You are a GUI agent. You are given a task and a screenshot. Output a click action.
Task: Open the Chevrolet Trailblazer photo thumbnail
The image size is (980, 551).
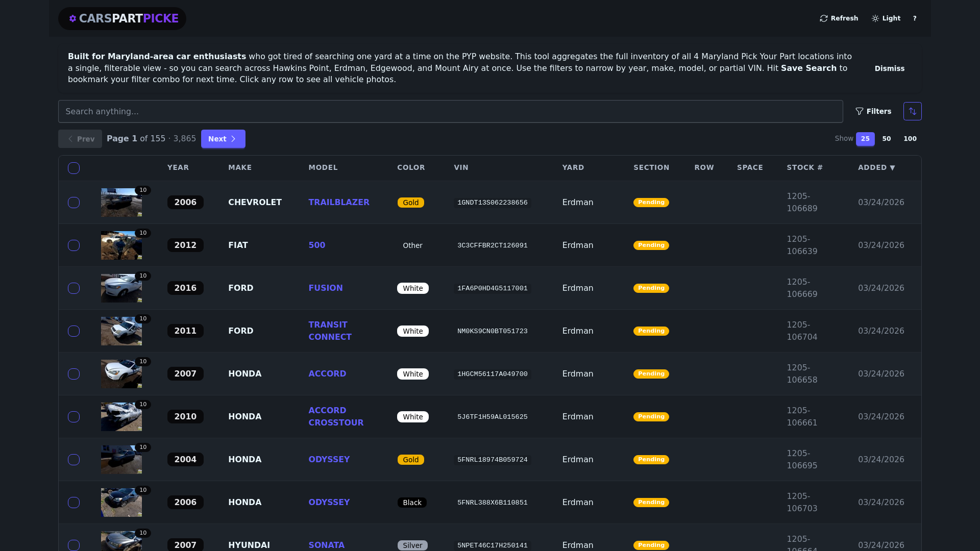click(x=121, y=203)
